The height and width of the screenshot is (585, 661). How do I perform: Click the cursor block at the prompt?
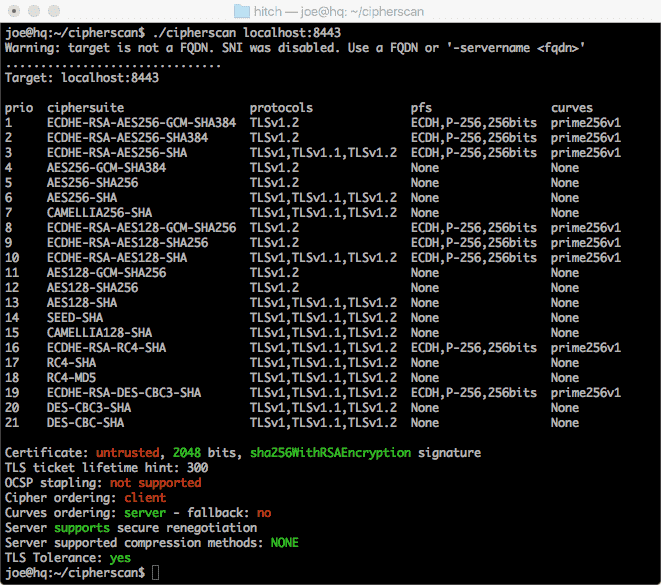(x=156, y=573)
